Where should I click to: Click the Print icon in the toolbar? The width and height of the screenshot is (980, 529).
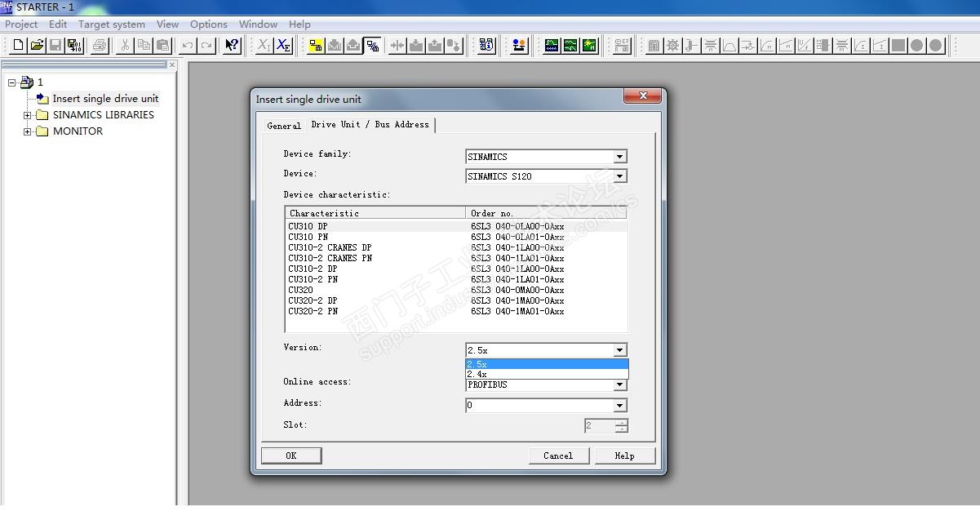tap(100, 45)
